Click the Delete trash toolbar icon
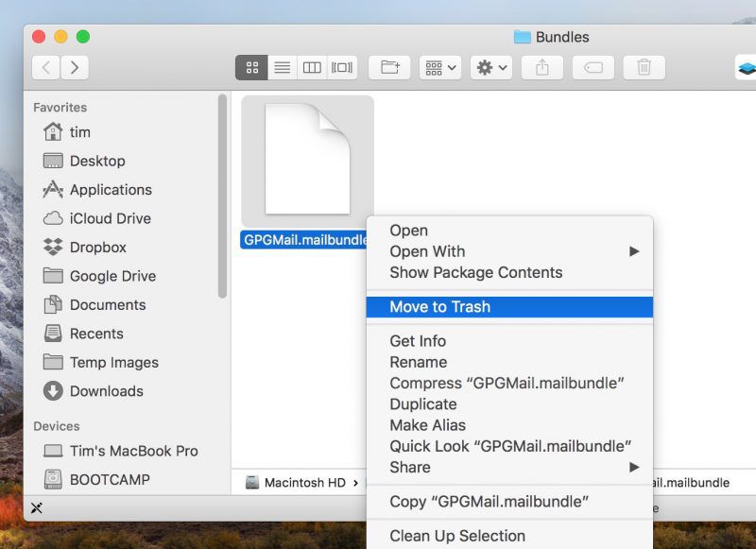The image size is (756, 549). (644, 67)
